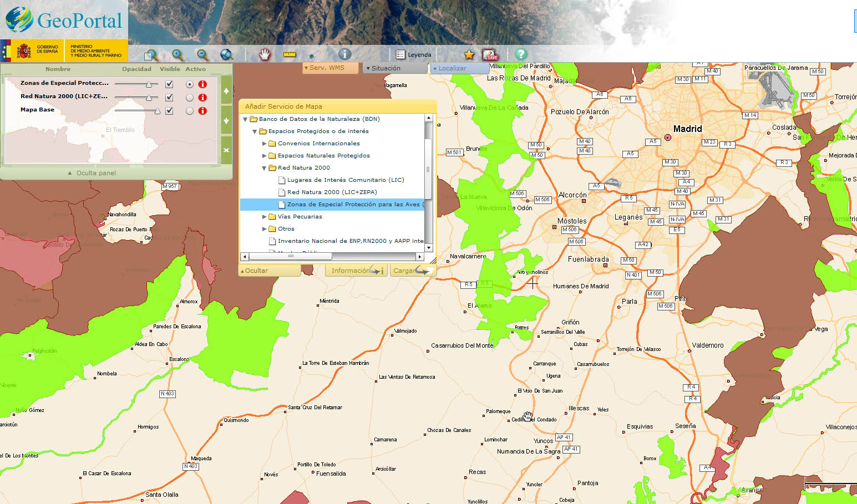Expand the Convenios Internacionales folder
The height and width of the screenshot is (504, 857).
[x=265, y=144]
